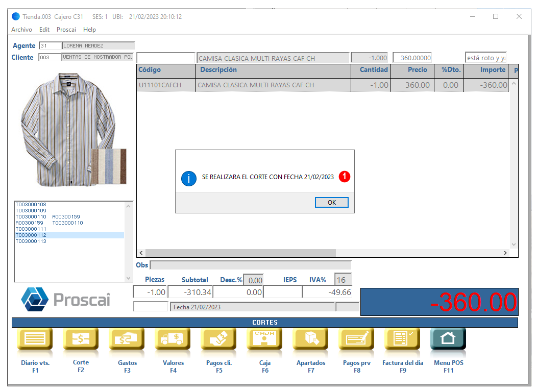Select ticket T003000109 in the list
This screenshot has width=537, height=392.
pos(31,211)
